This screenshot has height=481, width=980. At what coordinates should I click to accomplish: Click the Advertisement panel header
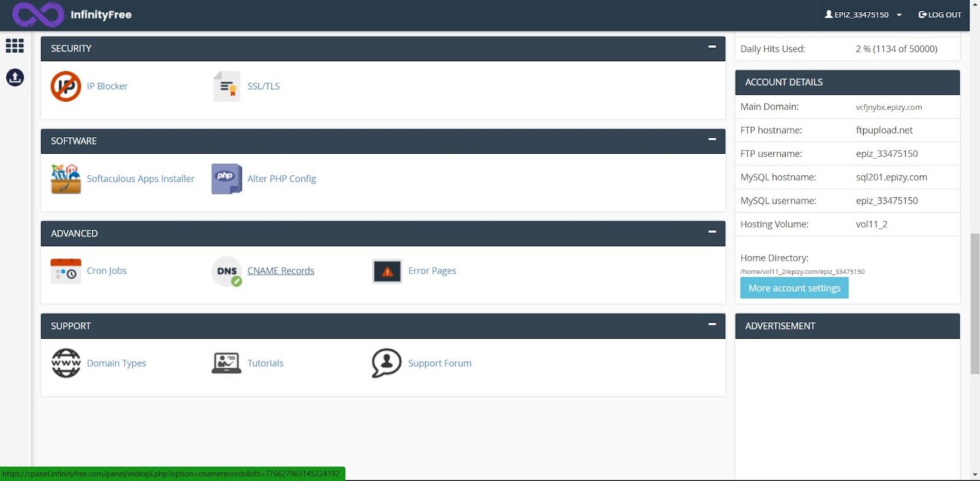point(847,326)
